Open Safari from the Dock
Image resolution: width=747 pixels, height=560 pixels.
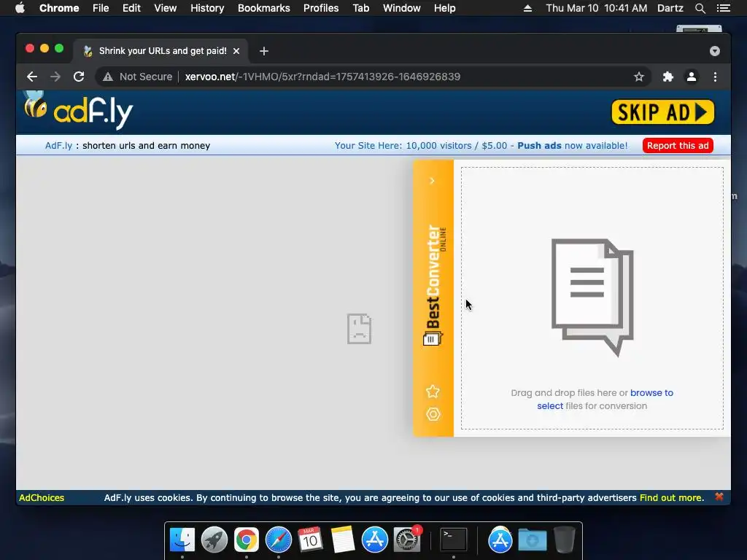coord(278,540)
